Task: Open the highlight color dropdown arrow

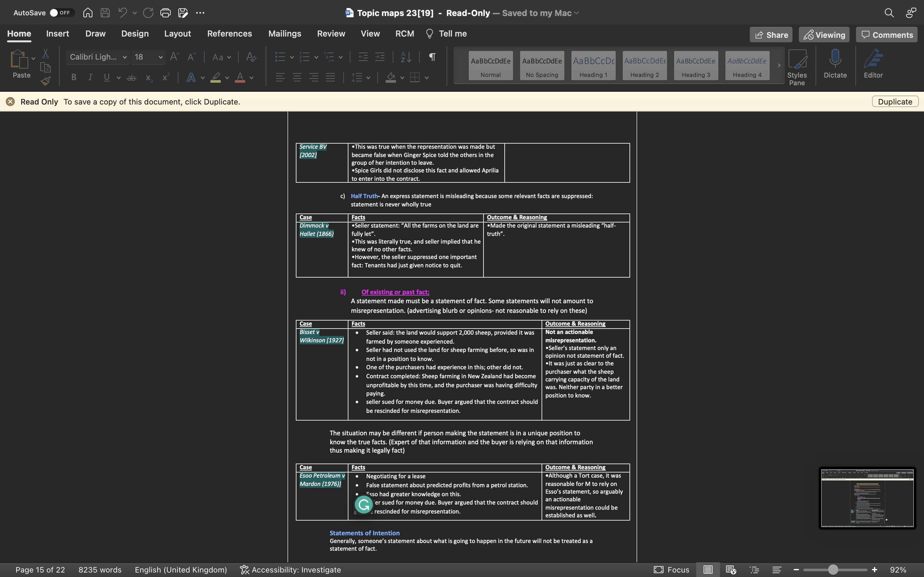Action: (x=227, y=78)
